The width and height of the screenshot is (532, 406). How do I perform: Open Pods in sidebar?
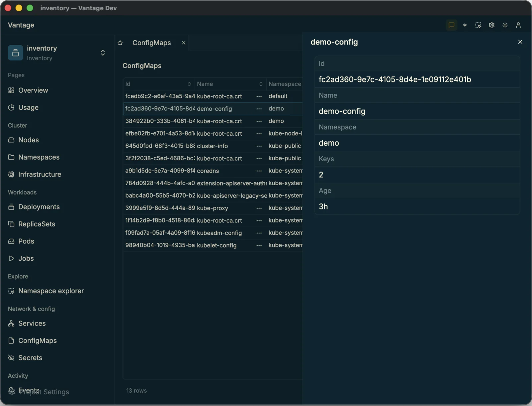coord(26,241)
